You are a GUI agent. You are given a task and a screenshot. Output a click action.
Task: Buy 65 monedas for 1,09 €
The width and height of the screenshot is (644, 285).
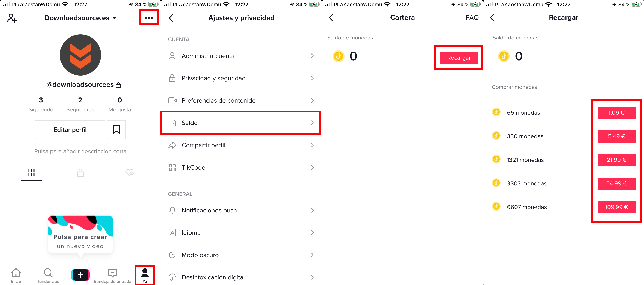[616, 113]
